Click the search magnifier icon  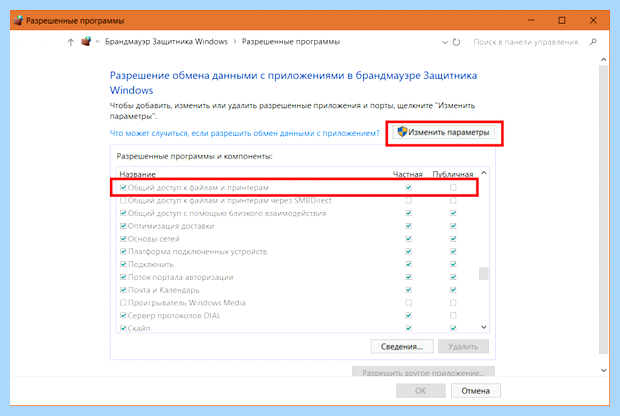[x=593, y=42]
